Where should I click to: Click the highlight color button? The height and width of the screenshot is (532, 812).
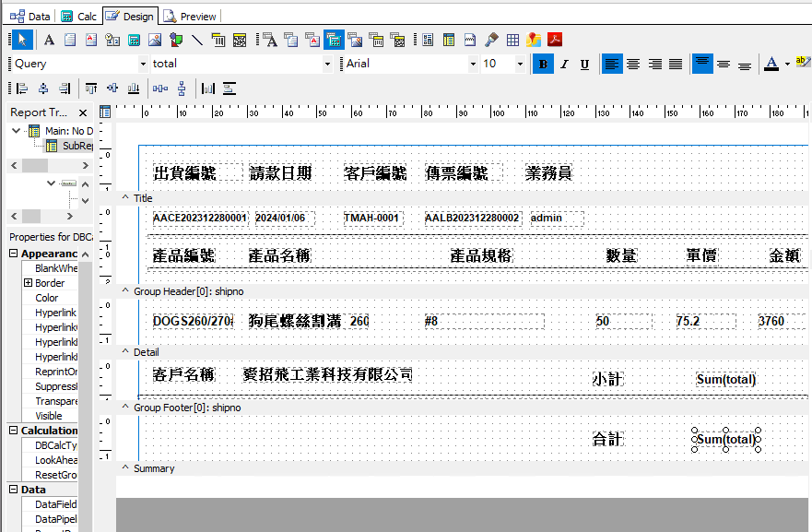point(803,64)
